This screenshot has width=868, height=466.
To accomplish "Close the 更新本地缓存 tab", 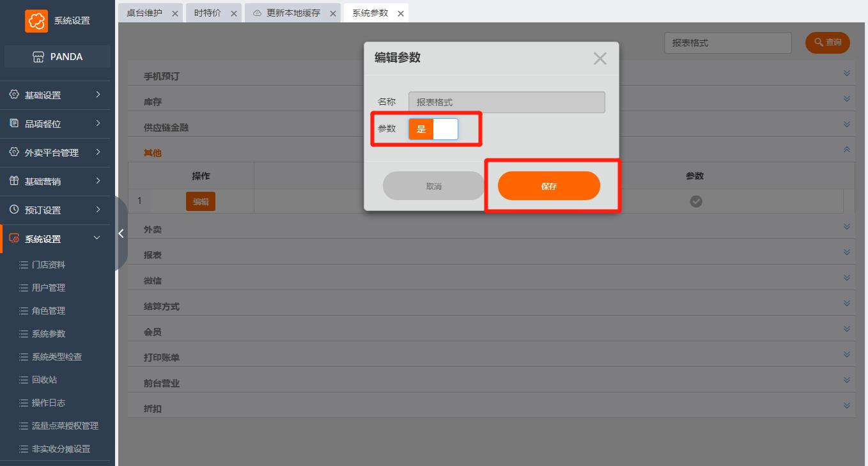I will (333, 13).
